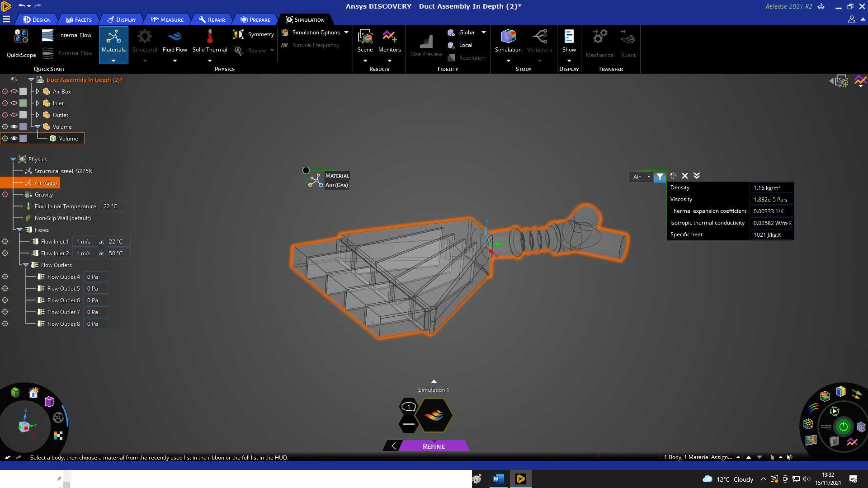Switch to the Repair tab
The width and height of the screenshot is (868, 488).
click(x=212, y=19)
